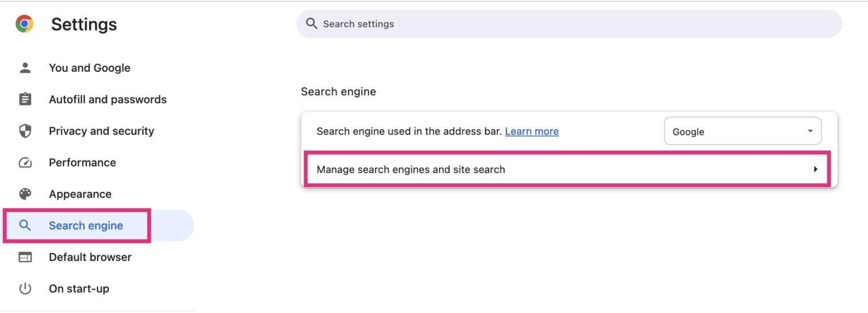The height and width of the screenshot is (313, 868).
Task: Click the magnifier icon beside Search engine
Action: [x=25, y=225]
